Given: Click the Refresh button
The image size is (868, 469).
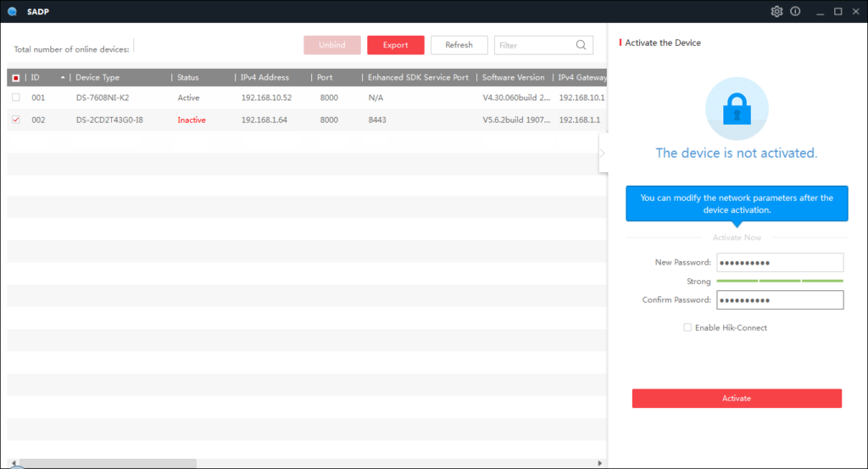Looking at the screenshot, I should pos(459,45).
